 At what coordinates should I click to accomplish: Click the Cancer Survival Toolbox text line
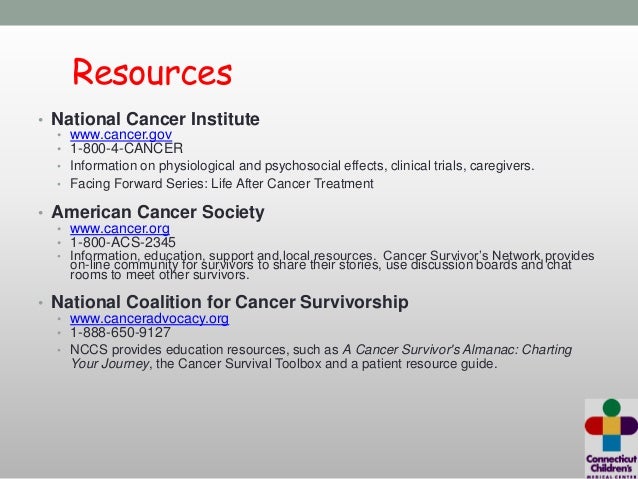[284, 363]
